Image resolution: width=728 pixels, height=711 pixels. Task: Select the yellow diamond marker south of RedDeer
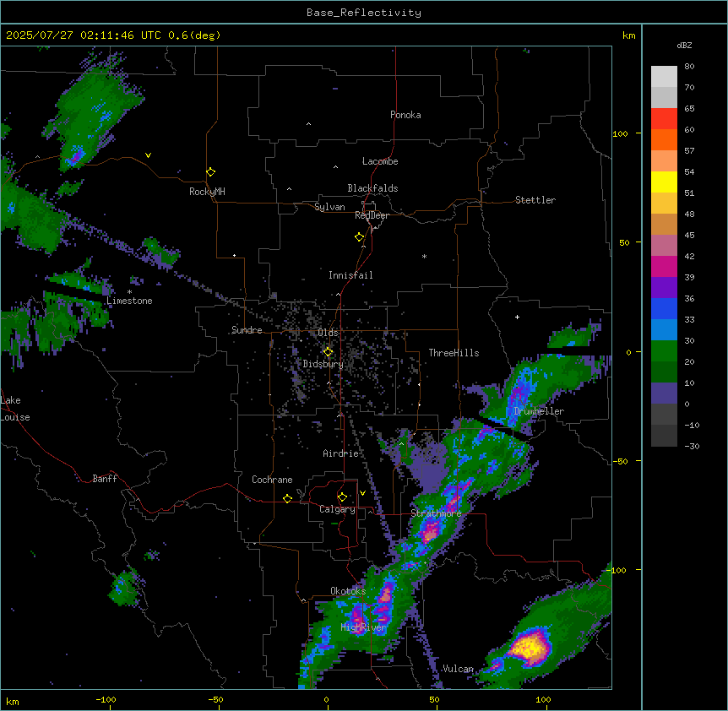[x=360, y=237]
